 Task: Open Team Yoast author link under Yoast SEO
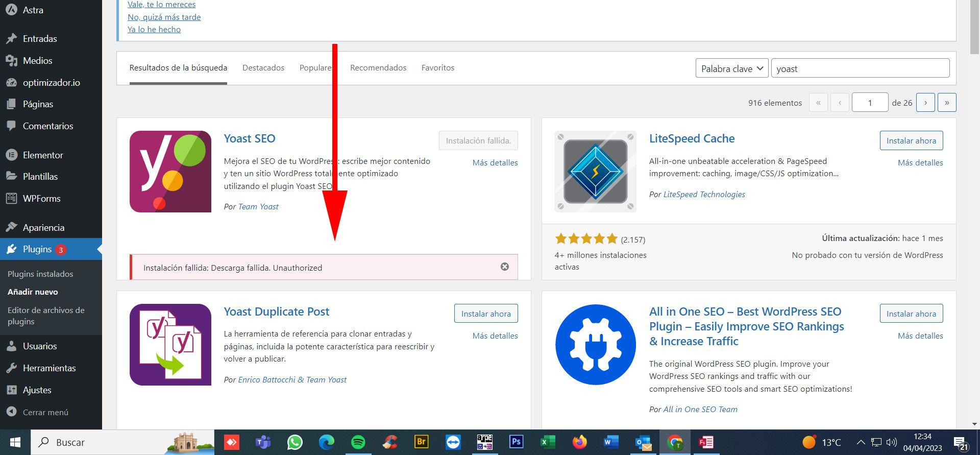click(258, 207)
